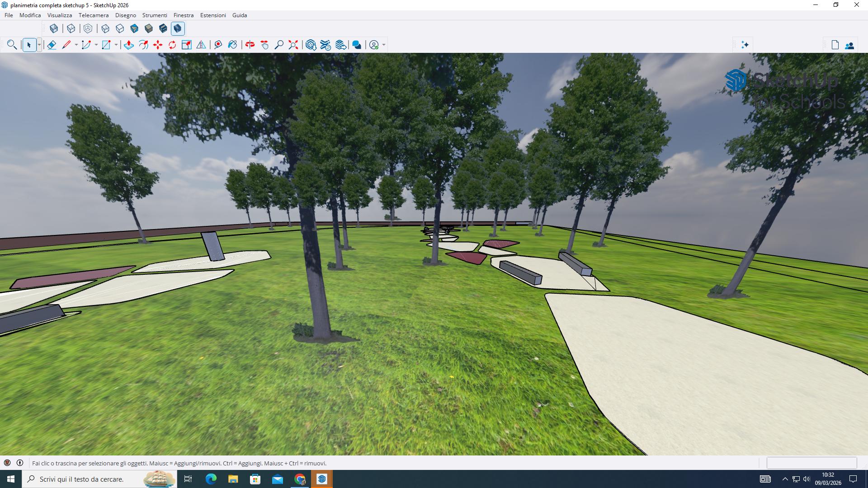The image size is (868, 488).
Task: Toggle X-ray face style
Action: (x=54, y=28)
